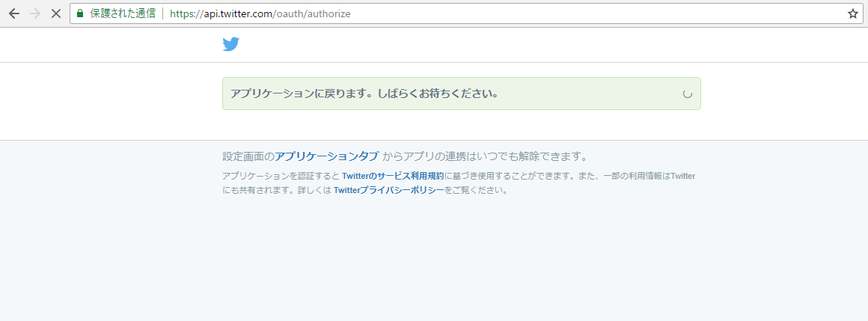Open the Twitterのサービス利用規約 link

coord(393,176)
